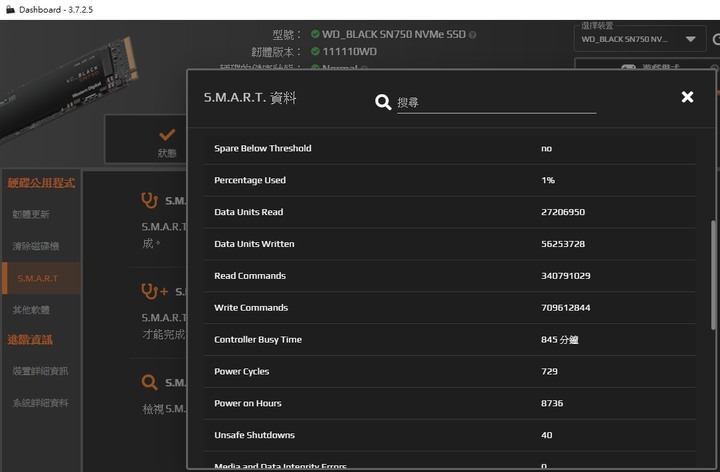Select the Read Commands label
The image size is (720, 472).
click(x=250, y=276)
